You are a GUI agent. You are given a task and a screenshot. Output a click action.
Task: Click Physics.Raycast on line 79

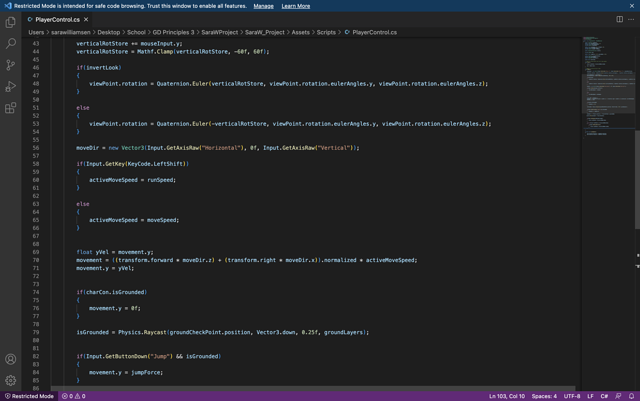pos(142,332)
